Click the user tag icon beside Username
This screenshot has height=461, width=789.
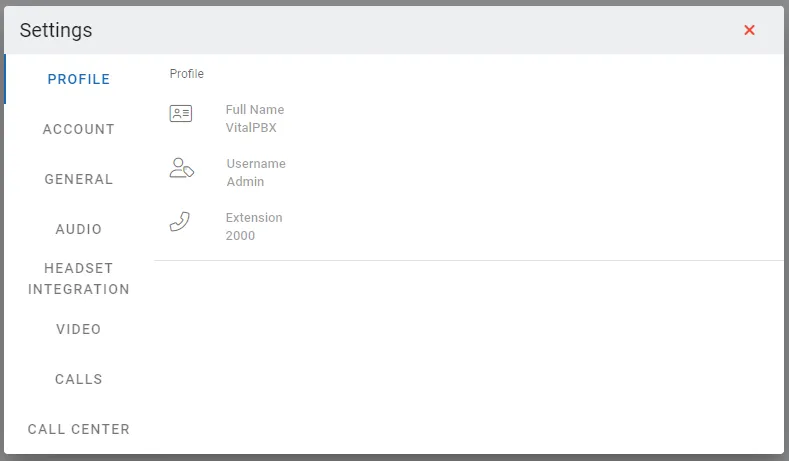[182, 168]
